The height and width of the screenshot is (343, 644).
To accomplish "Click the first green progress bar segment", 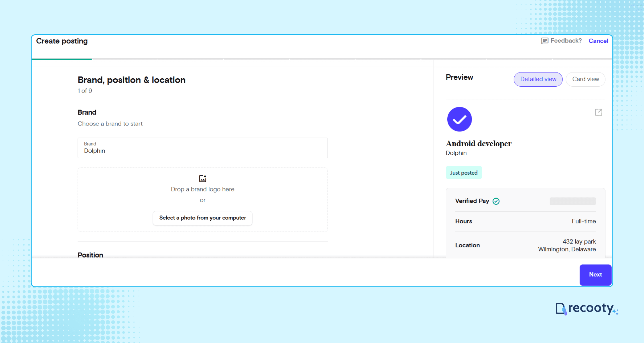I will pos(62,59).
